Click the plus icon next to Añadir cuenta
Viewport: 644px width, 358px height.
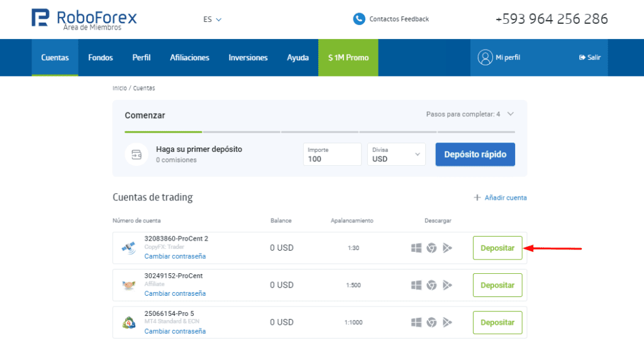click(x=477, y=198)
